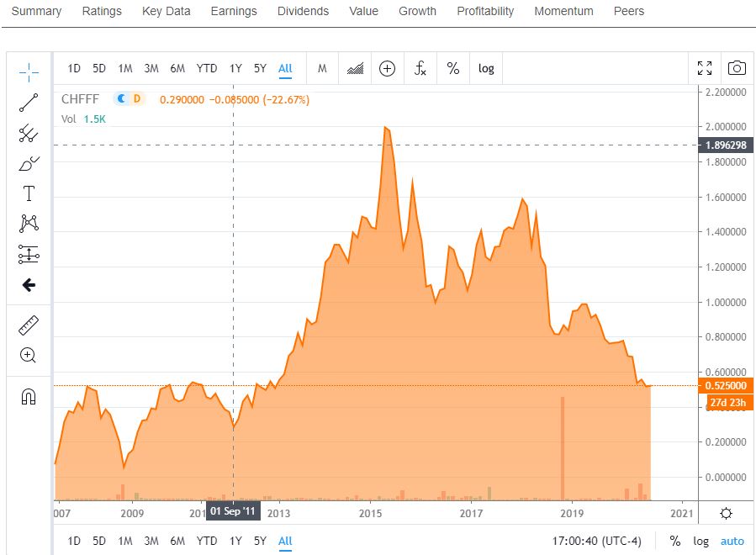
Task: Select the 5Y time range
Action: (259, 68)
